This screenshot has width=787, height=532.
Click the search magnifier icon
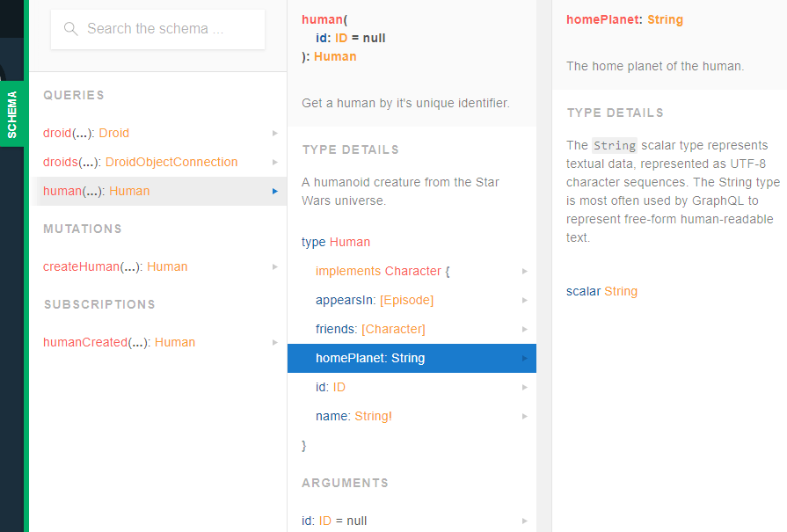click(70, 29)
